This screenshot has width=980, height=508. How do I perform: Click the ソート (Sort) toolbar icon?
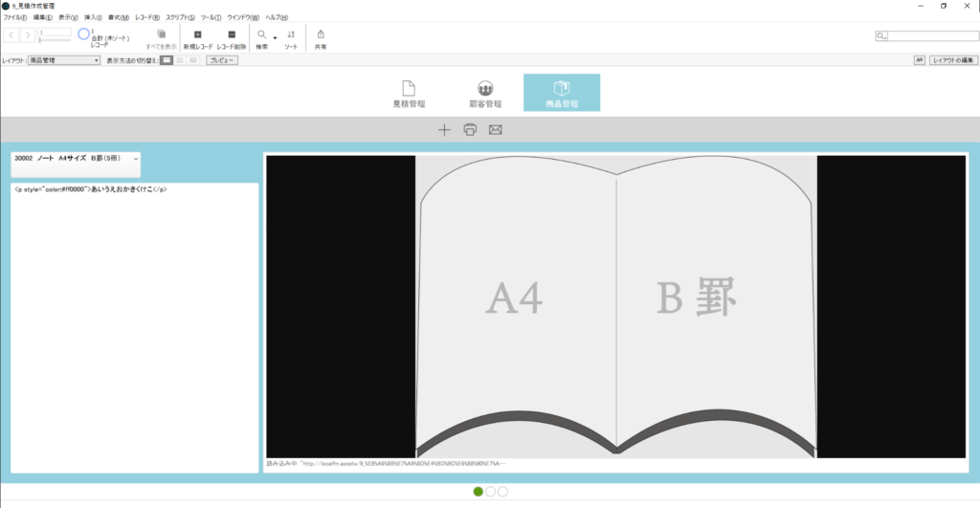click(291, 34)
